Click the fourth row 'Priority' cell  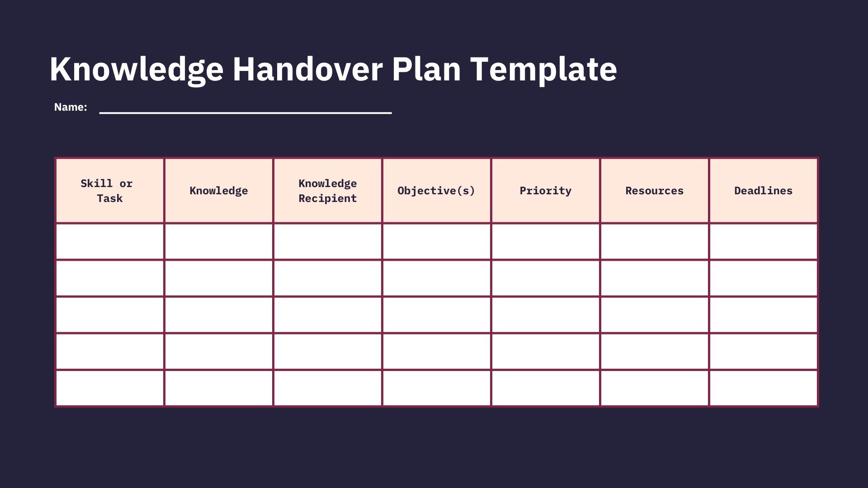click(x=545, y=351)
